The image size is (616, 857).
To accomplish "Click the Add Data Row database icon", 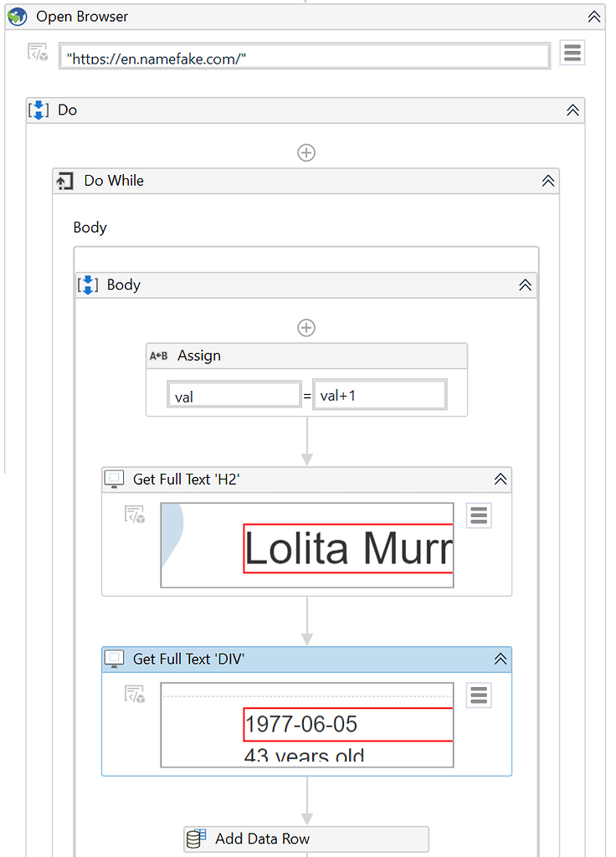I will pyautogui.click(x=196, y=839).
